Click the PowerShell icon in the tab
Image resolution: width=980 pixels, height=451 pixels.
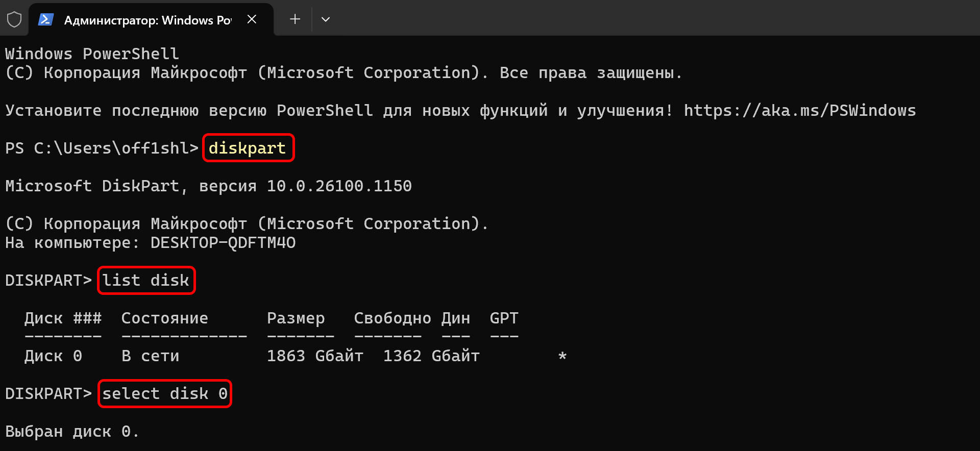(x=46, y=20)
